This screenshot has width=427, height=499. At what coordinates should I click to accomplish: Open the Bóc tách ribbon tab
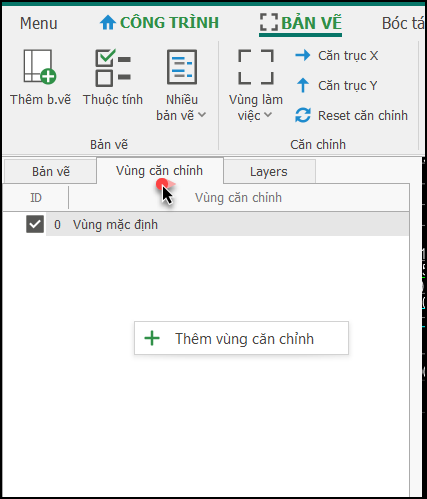tap(403, 23)
